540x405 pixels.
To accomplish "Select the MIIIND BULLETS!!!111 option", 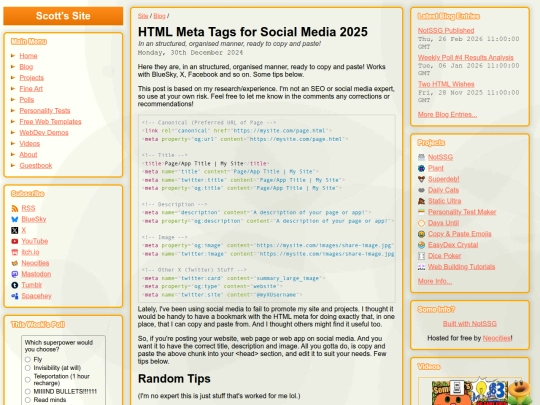I will tap(28, 392).
